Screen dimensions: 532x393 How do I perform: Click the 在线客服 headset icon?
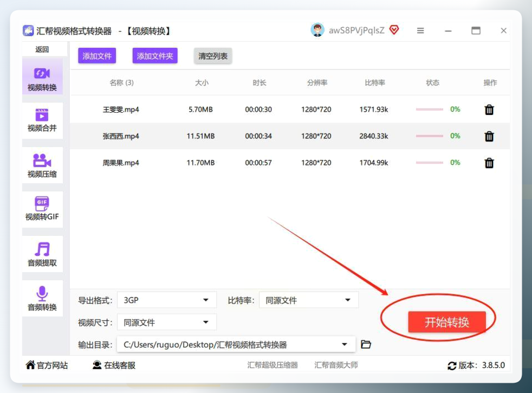pyautogui.click(x=97, y=365)
